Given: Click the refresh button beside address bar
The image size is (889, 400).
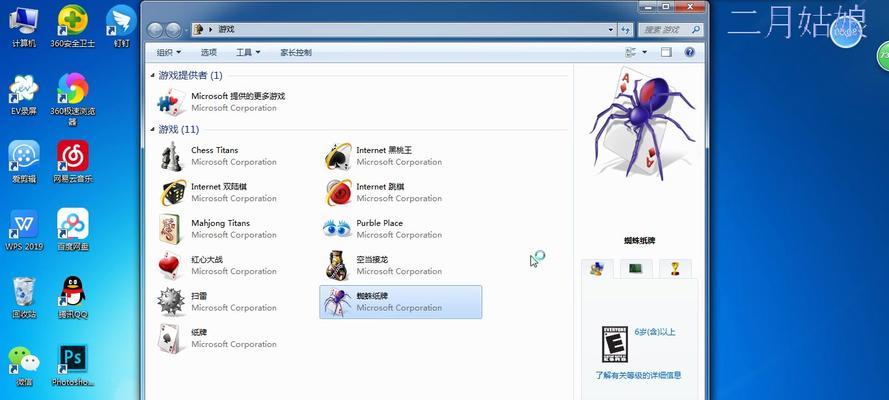Looking at the screenshot, I should (625, 29).
